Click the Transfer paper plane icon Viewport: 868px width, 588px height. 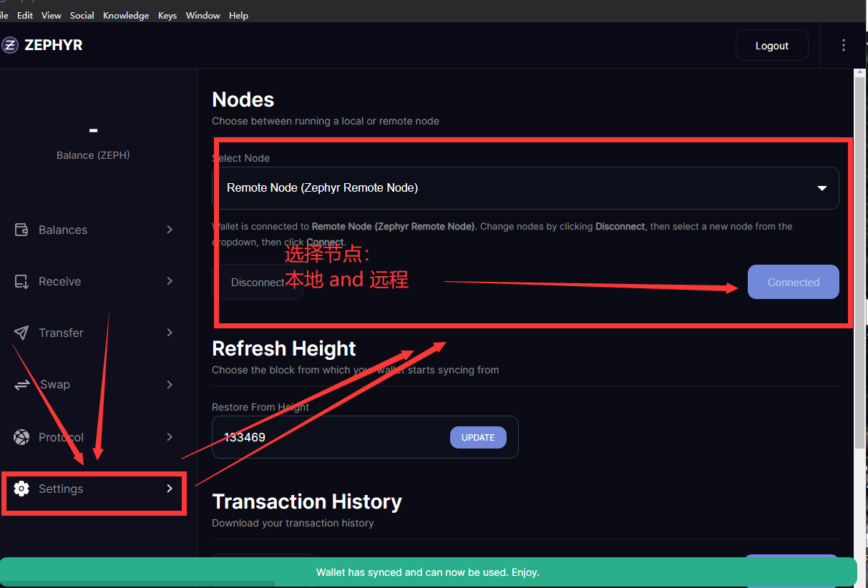21,333
